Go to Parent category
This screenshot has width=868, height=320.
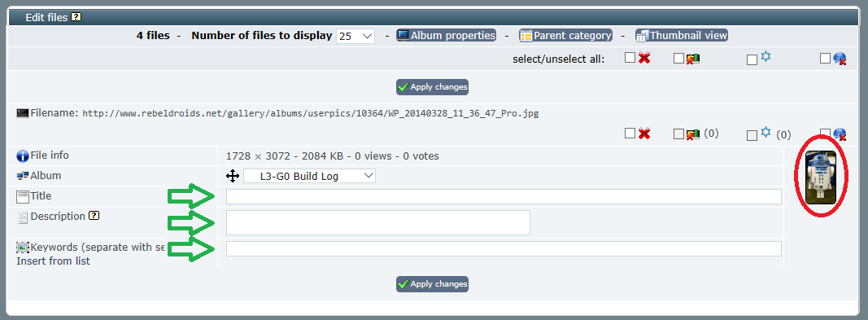[x=565, y=36]
